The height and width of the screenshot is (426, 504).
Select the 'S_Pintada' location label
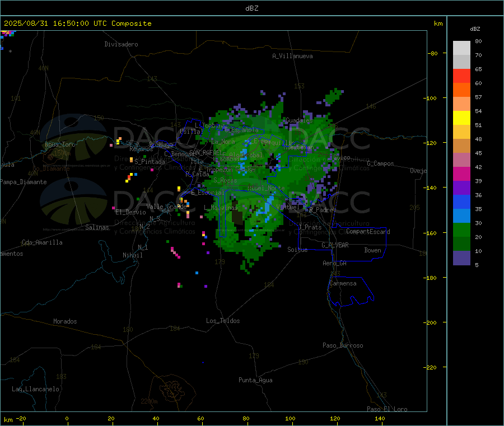coord(150,162)
